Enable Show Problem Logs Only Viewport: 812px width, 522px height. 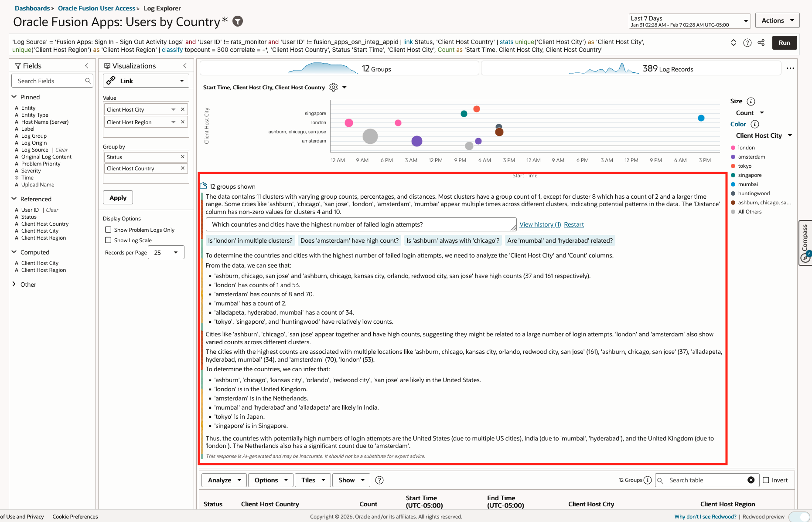(x=108, y=230)
